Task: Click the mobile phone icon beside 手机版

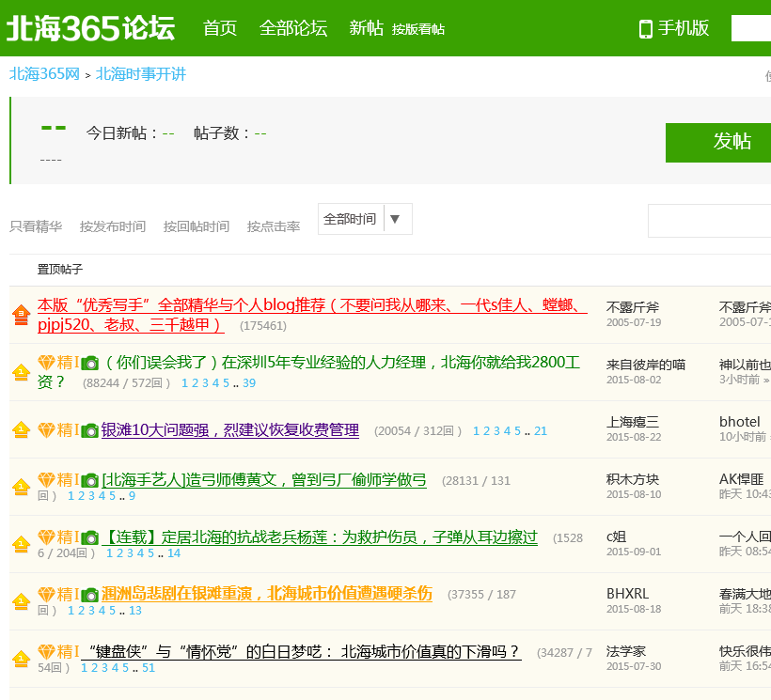Action: pos(646,29)
